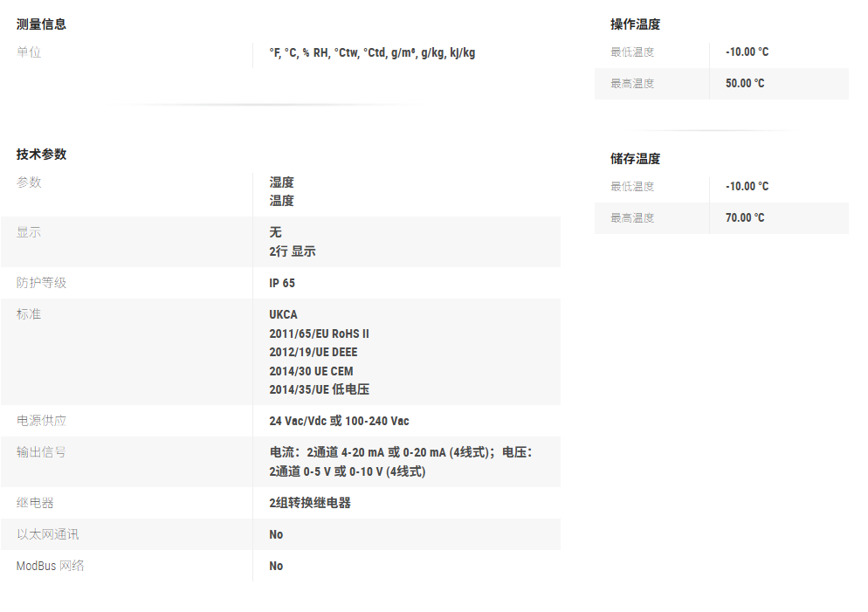Click the UKCA standard entry
The width and height of the screenshot is (868, 612).
point(283,314)
